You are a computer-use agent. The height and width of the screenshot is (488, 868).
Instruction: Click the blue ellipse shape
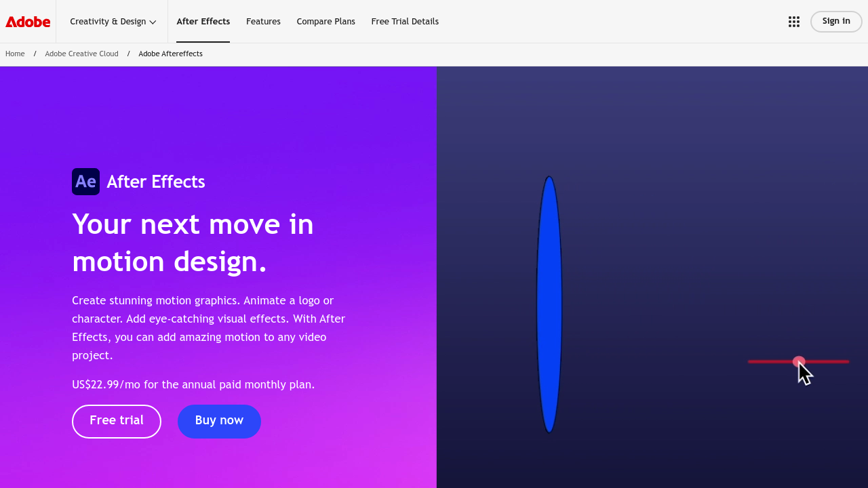coord(549,304)
